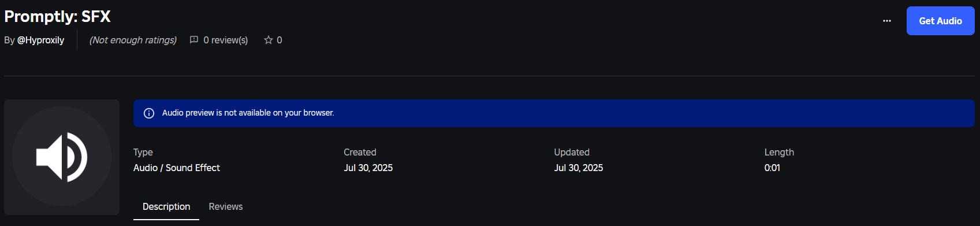Click the favorites count next to star

tap(280, 40)
